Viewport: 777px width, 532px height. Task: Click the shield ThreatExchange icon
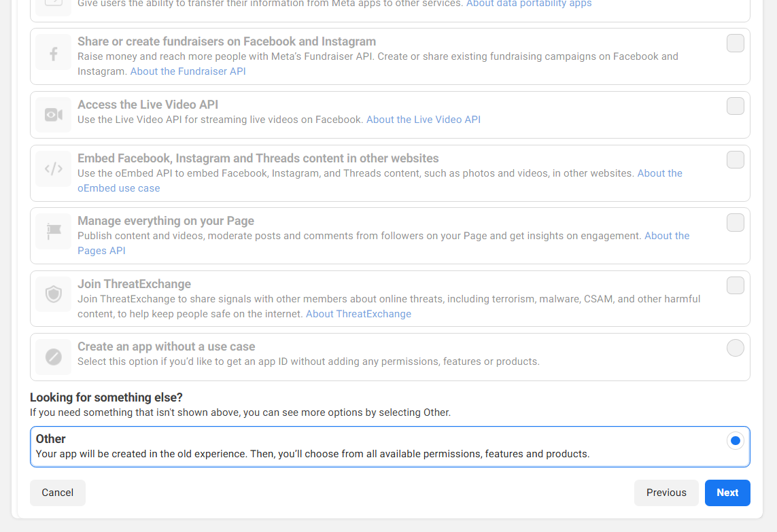[53, 294]
